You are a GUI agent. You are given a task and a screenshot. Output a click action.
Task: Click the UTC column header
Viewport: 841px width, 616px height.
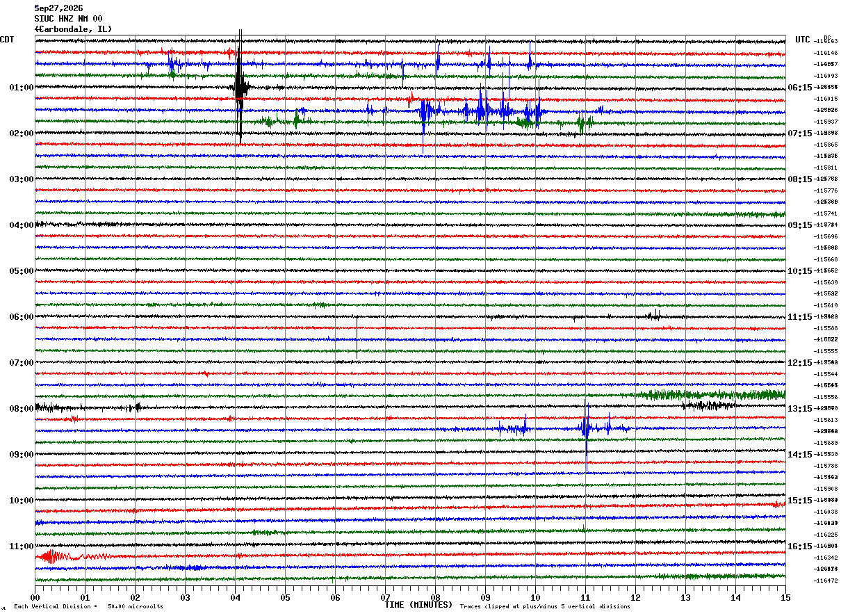(803, 40)
